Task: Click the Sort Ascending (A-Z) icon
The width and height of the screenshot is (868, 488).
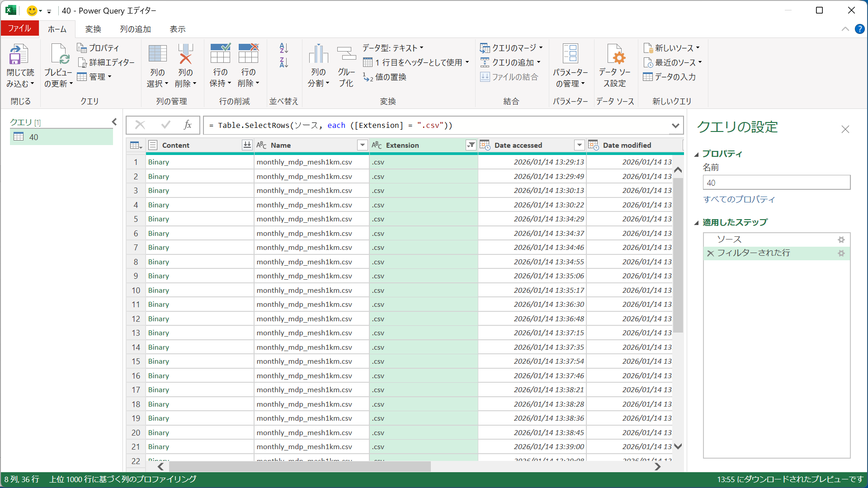Action: pyautogui.click(x=283, y=48)
